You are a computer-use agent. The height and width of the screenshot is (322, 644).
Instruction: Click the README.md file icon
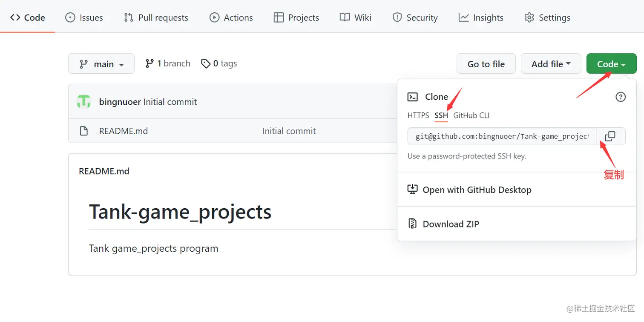84,131
